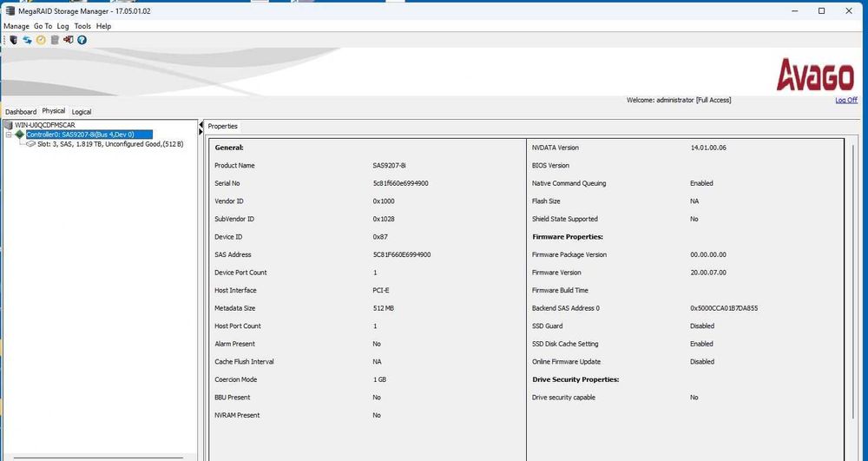The image size is (868, 461).
Task: Open the Go To menu
Action: [x=43, y=26]
